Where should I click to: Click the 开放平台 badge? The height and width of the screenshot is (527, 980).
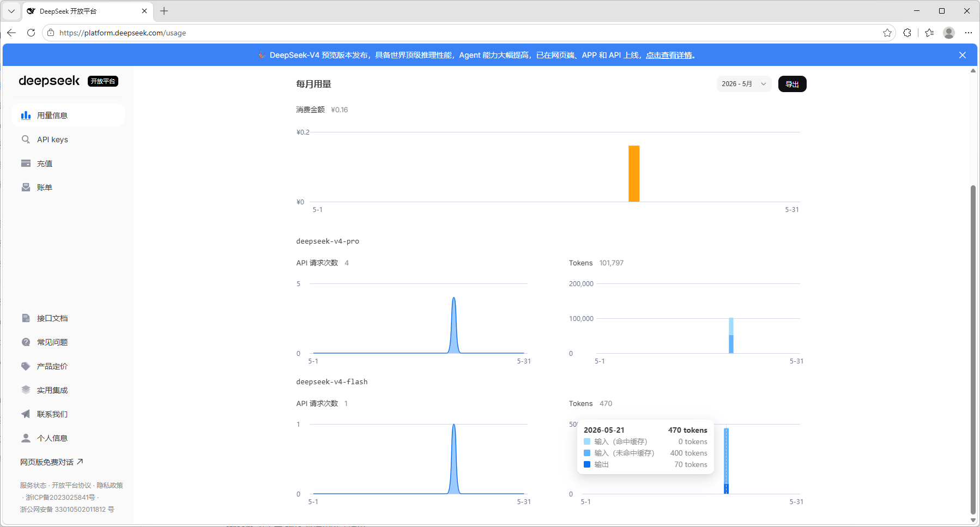tap(103, 81)
